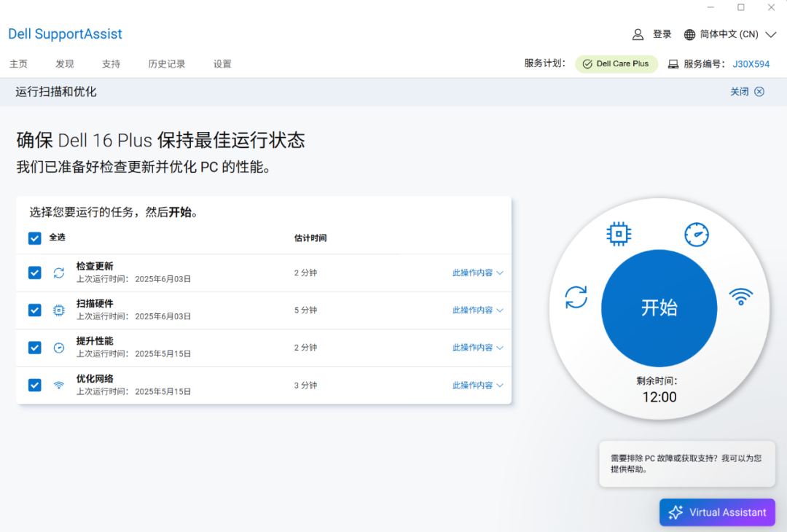
Task: Click the 登录 sign-in link
Action: pyautogui.click(x=662, y=34)
